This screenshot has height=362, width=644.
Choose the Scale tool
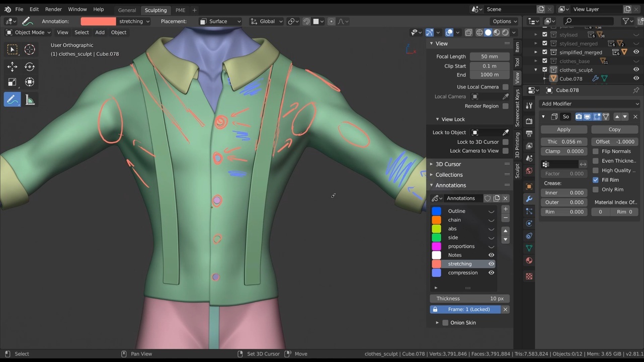[13, 82]
